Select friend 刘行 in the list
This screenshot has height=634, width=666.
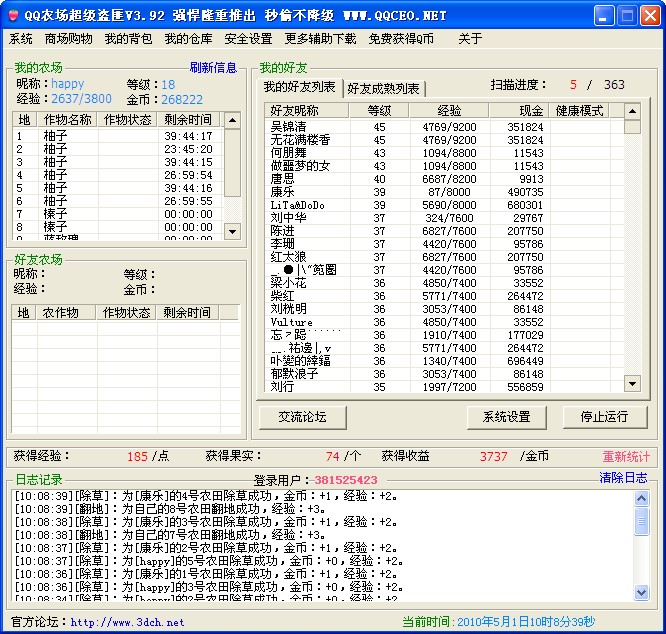click(444, 387)
